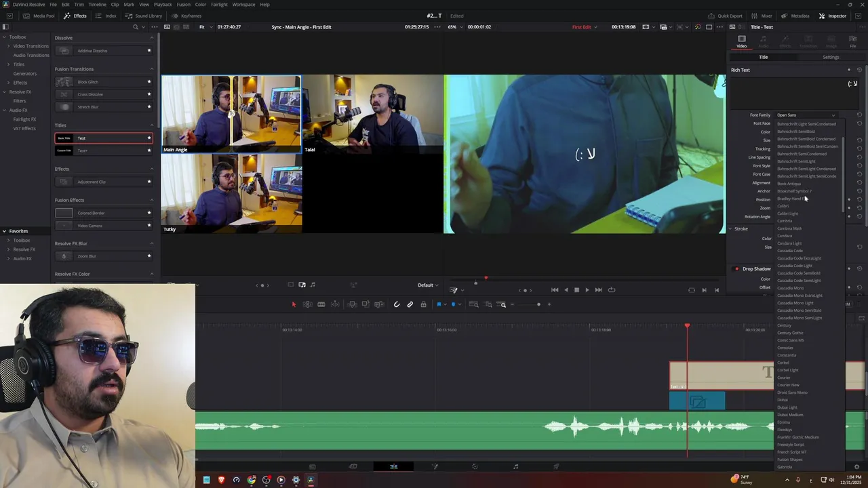868x488 pixels.
Task: Open the Media Pool panel
Action: coord(39,16)
